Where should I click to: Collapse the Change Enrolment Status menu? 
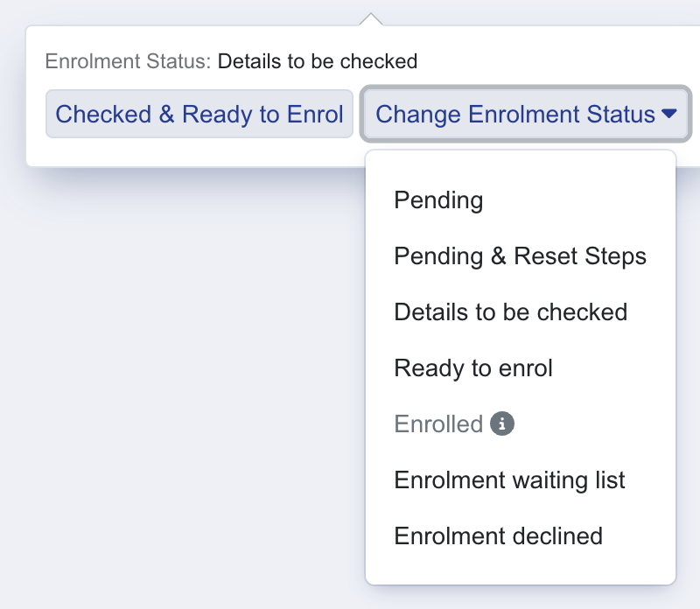[x=526, y=114]
